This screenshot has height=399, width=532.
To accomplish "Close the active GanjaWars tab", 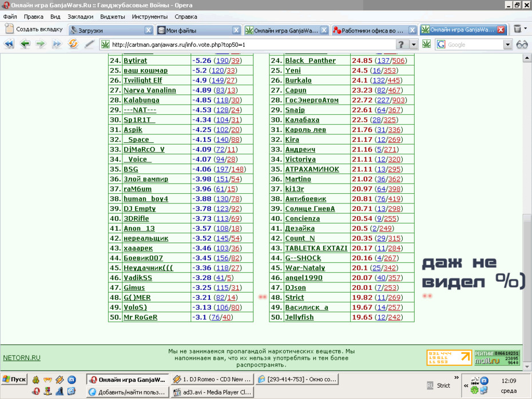I will tap(501, 30).
